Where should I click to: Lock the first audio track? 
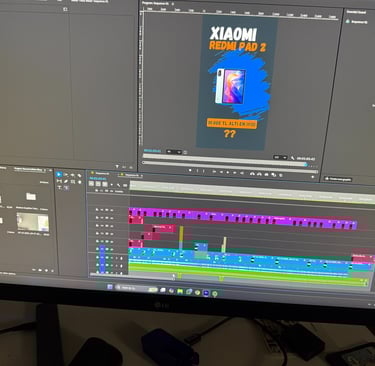point(97,257)
